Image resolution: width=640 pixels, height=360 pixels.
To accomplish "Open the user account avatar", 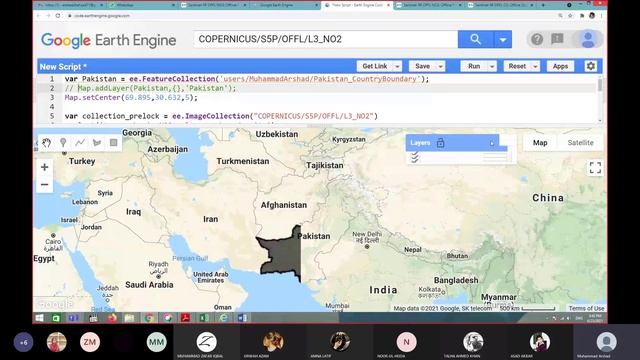I will click(x=588, y=39).
